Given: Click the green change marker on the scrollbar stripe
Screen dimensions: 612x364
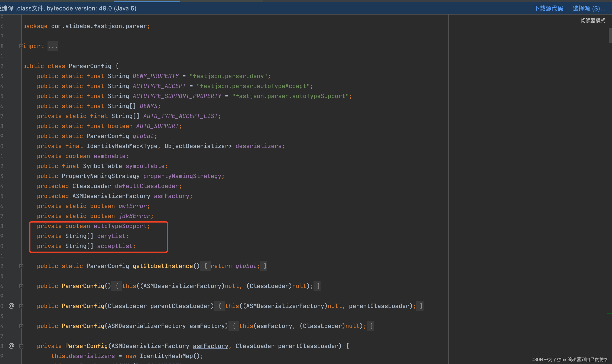Looking at the screenshot, I should pos(609,313).
